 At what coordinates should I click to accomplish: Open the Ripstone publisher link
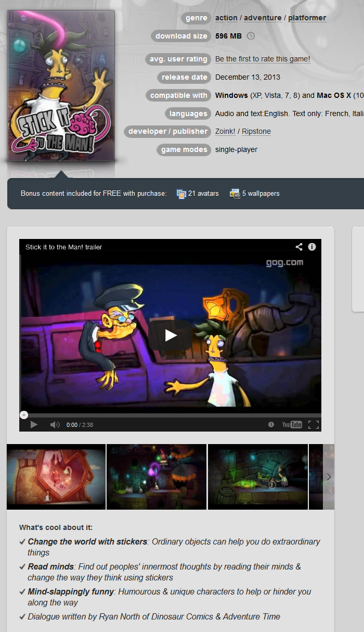coord(256,132)
